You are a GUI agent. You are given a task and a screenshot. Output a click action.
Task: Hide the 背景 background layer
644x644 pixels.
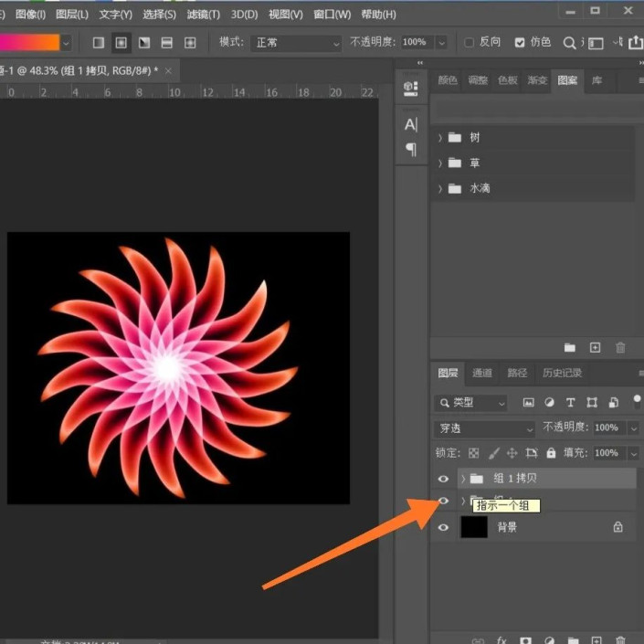[x=443, y=527]
